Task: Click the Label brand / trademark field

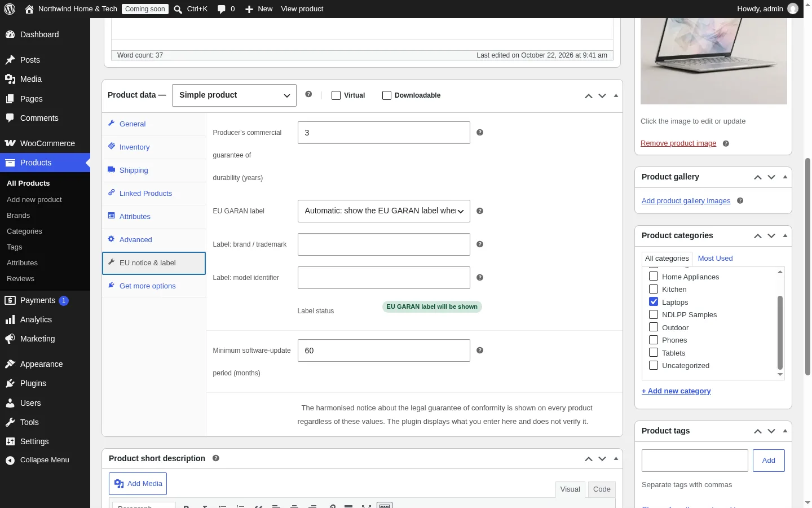Action: click(384, 244)
